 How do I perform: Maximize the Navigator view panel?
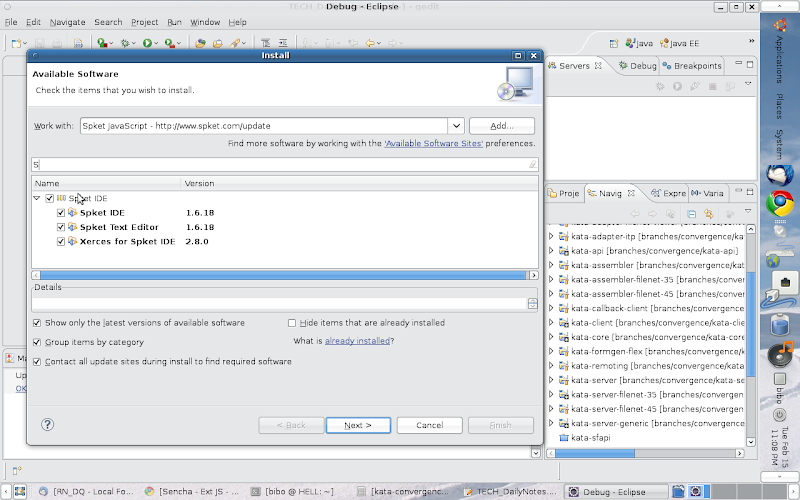pos(750,192)
